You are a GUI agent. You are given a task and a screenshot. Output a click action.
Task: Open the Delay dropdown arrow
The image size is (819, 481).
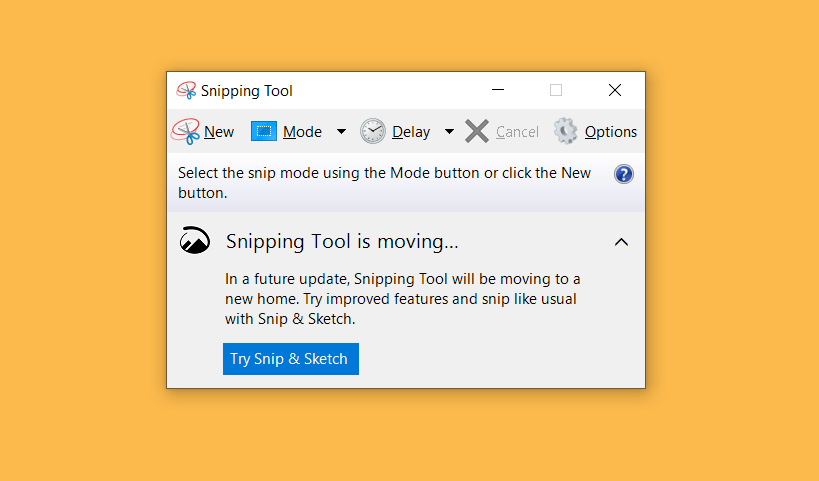coord(449,132)
